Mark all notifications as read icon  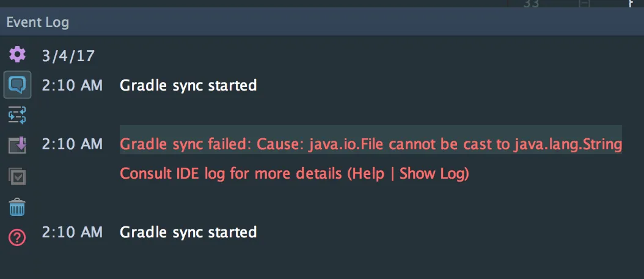pyautogui.click(x=17, y=177)
